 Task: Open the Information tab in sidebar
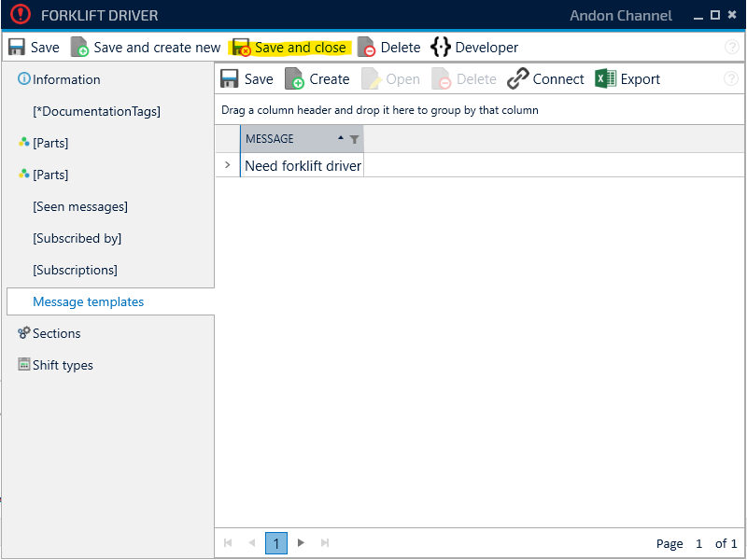click(66, 79)
